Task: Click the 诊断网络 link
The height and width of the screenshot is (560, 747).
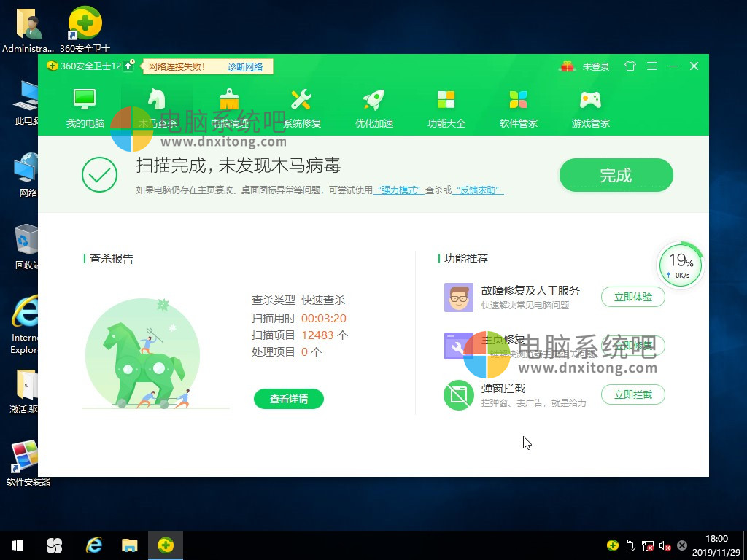Action: tap(245, 67)
